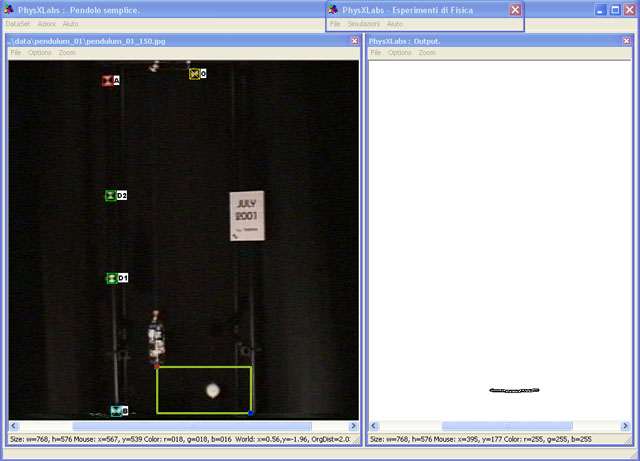640x461 pixels.
Task: Open File menu of the Output panel
Action: [376, 53]
